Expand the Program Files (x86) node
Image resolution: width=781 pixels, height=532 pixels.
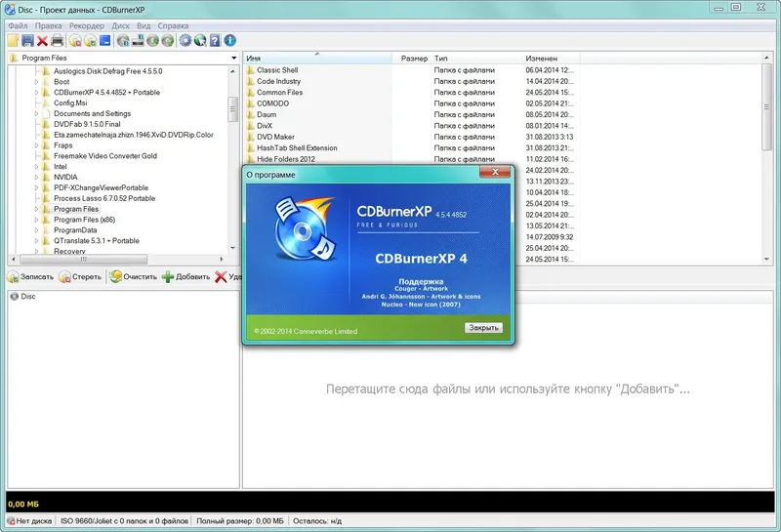[x=36, y=220]
